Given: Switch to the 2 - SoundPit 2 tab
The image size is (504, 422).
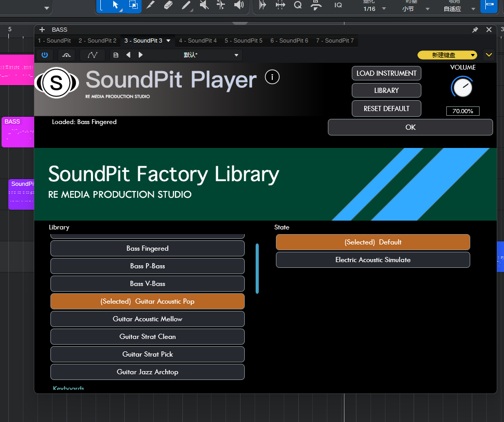Looking at the screenshot, I should click(x=97, y=40).
